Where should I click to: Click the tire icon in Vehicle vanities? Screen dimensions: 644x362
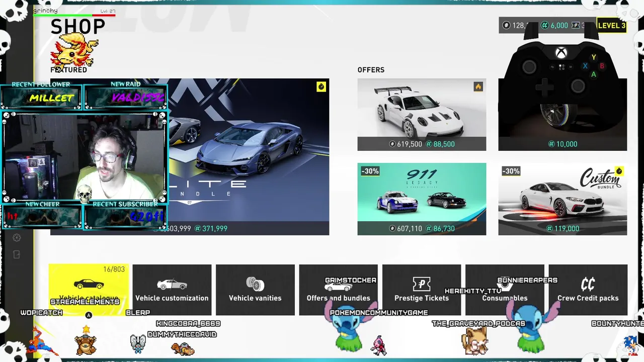[x=255, y=284]
